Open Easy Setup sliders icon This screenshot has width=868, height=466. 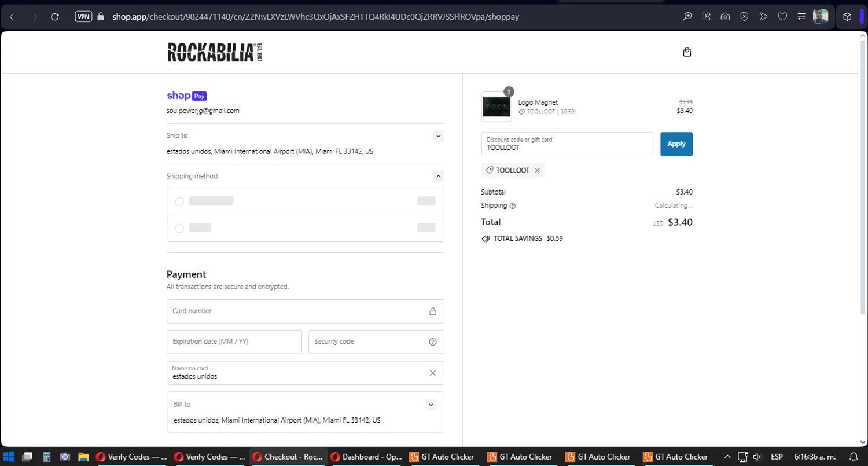[x=801, y=17]
